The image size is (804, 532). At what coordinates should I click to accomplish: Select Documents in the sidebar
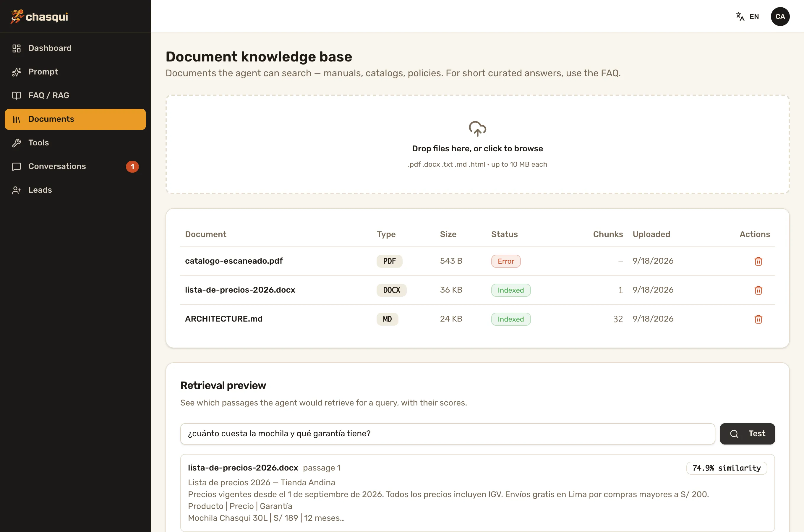coord(75,119)
